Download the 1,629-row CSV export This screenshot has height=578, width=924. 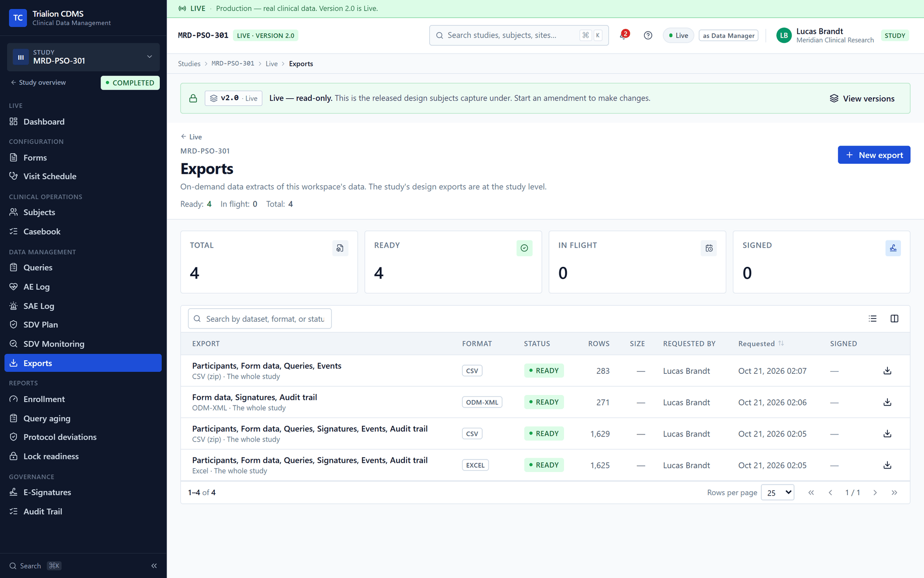point(887,434)
